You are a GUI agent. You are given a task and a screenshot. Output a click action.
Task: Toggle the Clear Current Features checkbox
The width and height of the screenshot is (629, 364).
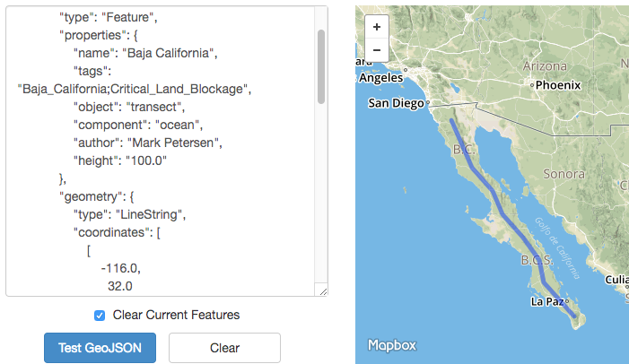click(x=100, y=315)
